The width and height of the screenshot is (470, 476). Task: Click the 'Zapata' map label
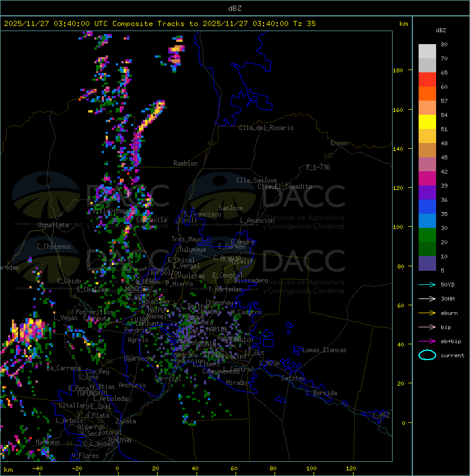(x=125, y=421)
